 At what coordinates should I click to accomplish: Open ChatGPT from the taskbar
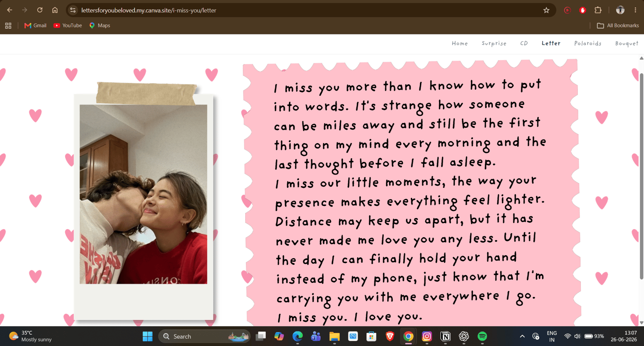click(x=464, y=336)
